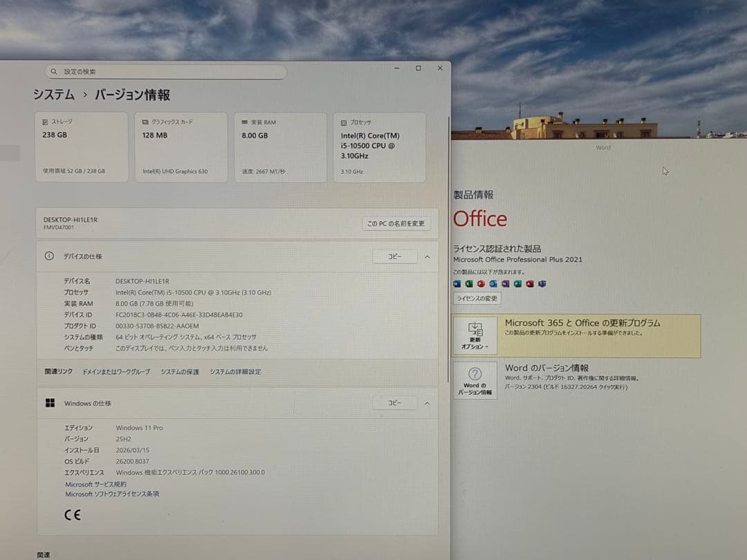Click the Word version 2304 build text
The height and width of the screenshot is (560, 747).
(x=566, y=386)
